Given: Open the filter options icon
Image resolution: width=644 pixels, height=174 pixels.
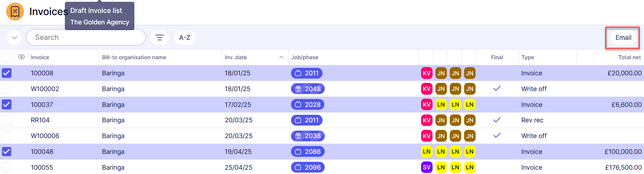Looking at the screenshot, I should tap(159, 37).
